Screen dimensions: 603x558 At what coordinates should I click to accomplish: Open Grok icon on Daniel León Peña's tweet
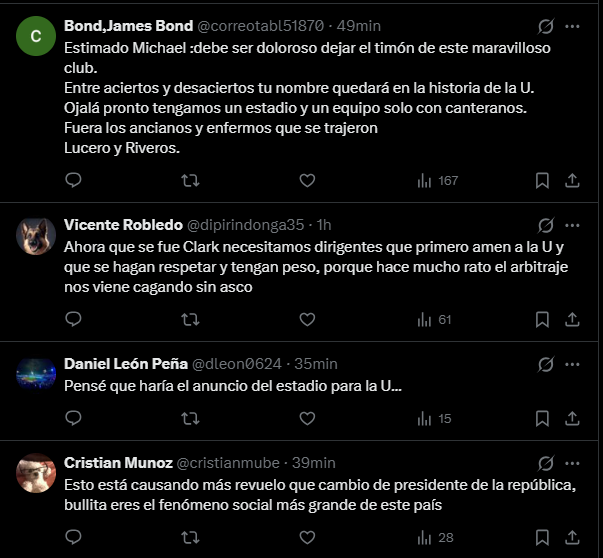point(546,364)
